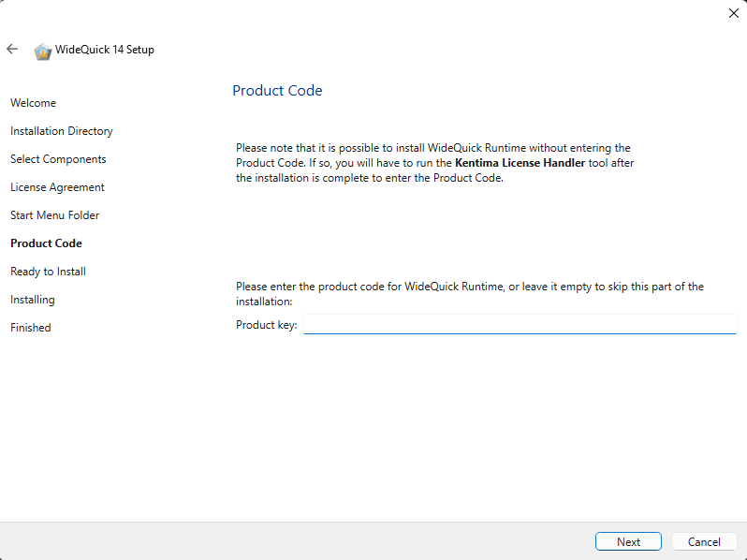
Task: Focus the Product key input field
Action: coord(520,325)
